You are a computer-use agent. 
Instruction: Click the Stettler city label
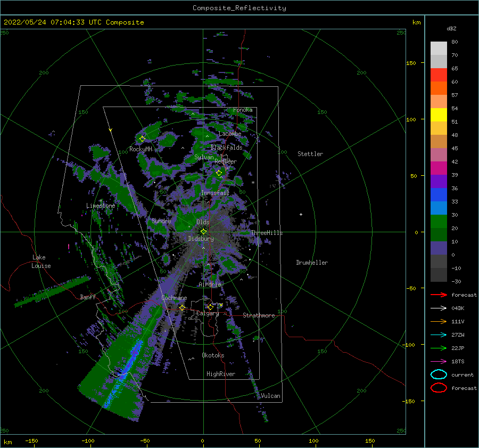310,154
